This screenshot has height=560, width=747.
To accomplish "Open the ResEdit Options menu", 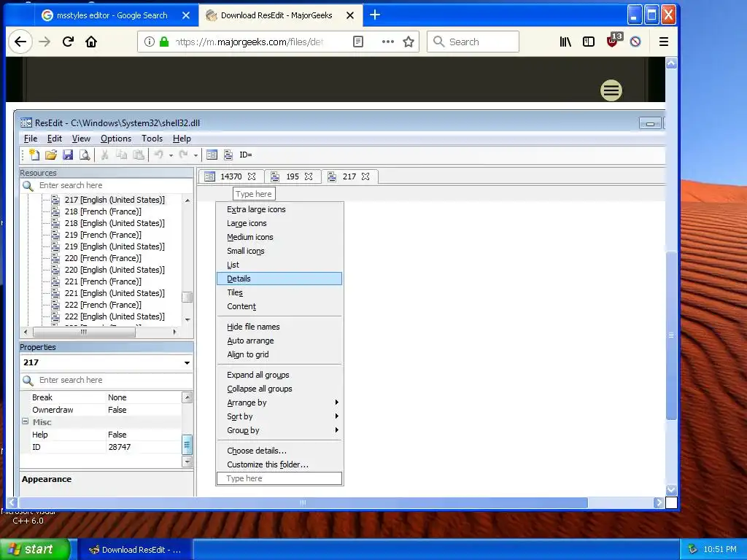I will tap(116, 139).
